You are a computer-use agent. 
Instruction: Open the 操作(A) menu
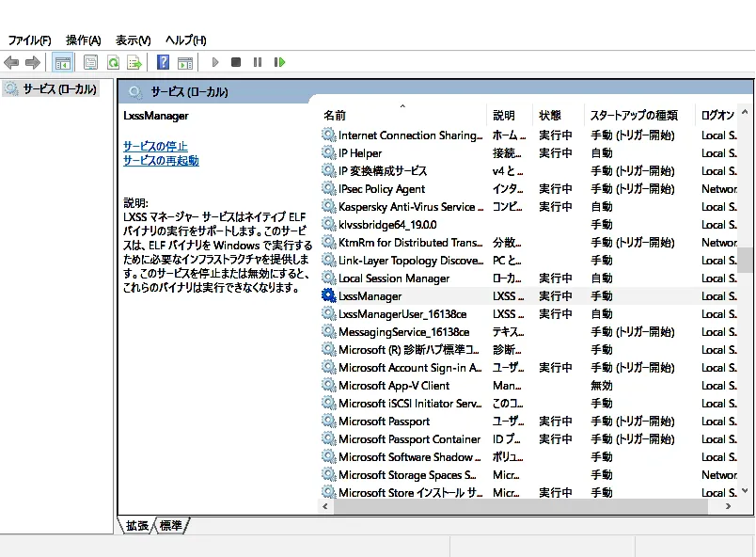[83, 40]
